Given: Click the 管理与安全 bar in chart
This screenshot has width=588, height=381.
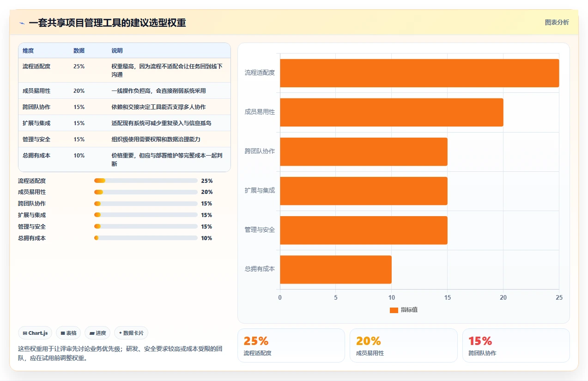Looking at the screenshot, I should pyautogui.click(x=364, y=230).
